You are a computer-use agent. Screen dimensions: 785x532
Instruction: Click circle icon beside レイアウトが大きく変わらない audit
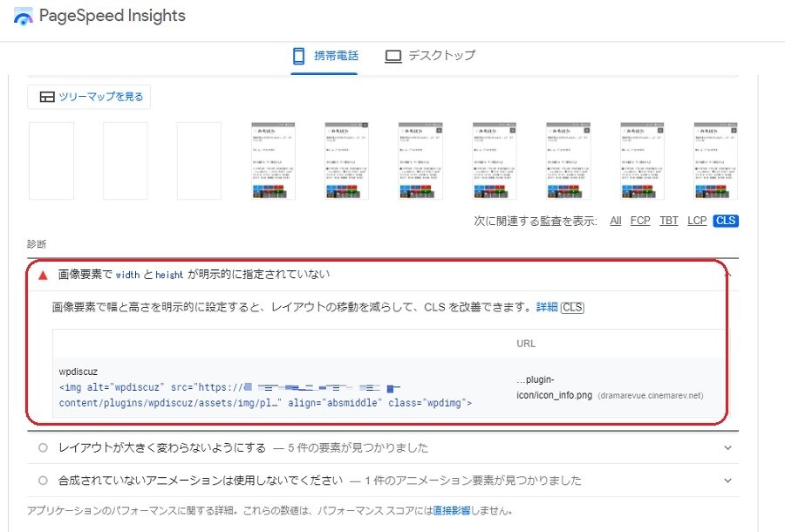coord(43,447)
